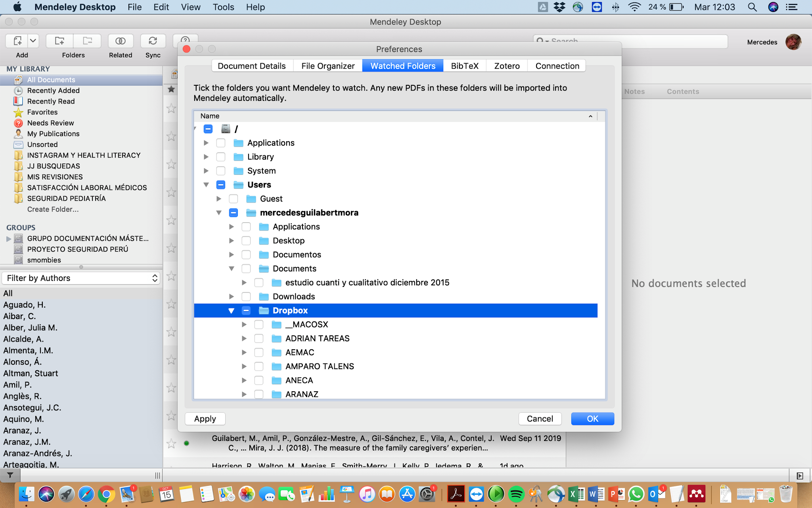This screenshot has width=812, height=508.
Task: Switch to the BibTeX tab
Action: 465,66
